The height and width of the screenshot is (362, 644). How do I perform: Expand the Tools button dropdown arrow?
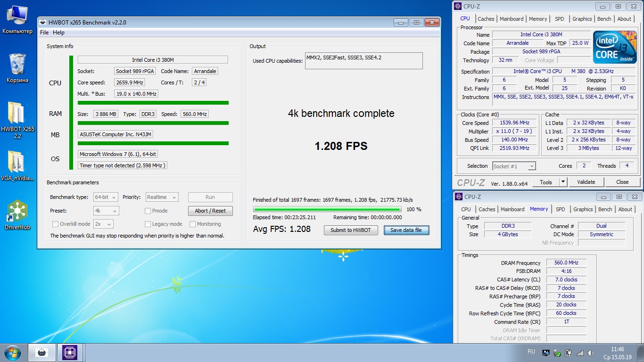(x=563, y=182)
